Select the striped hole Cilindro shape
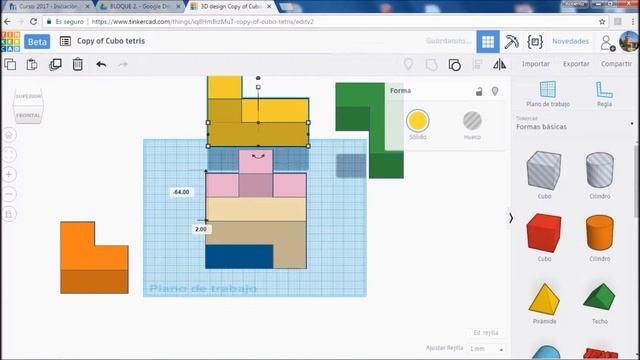The image size is (640, 360). 600,170
